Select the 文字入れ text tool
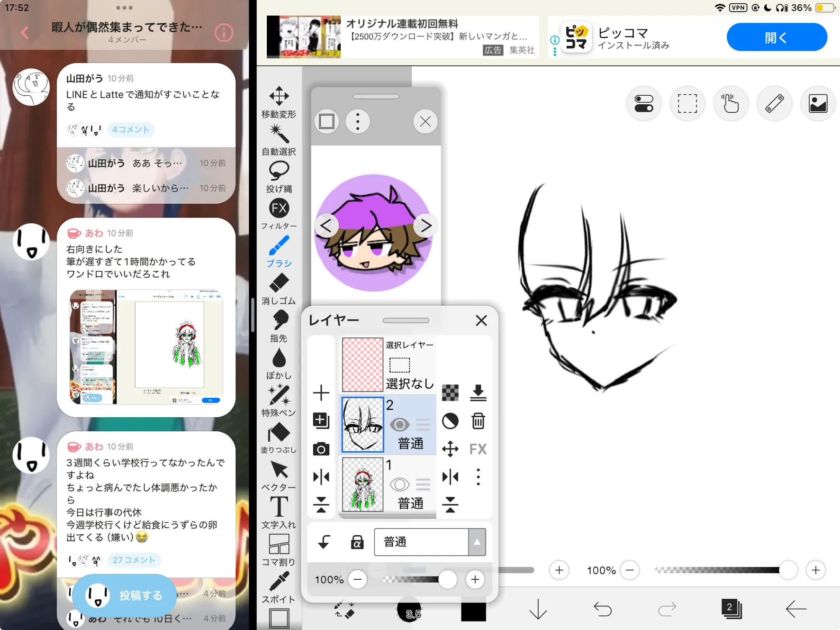 [x=279, y=513]
